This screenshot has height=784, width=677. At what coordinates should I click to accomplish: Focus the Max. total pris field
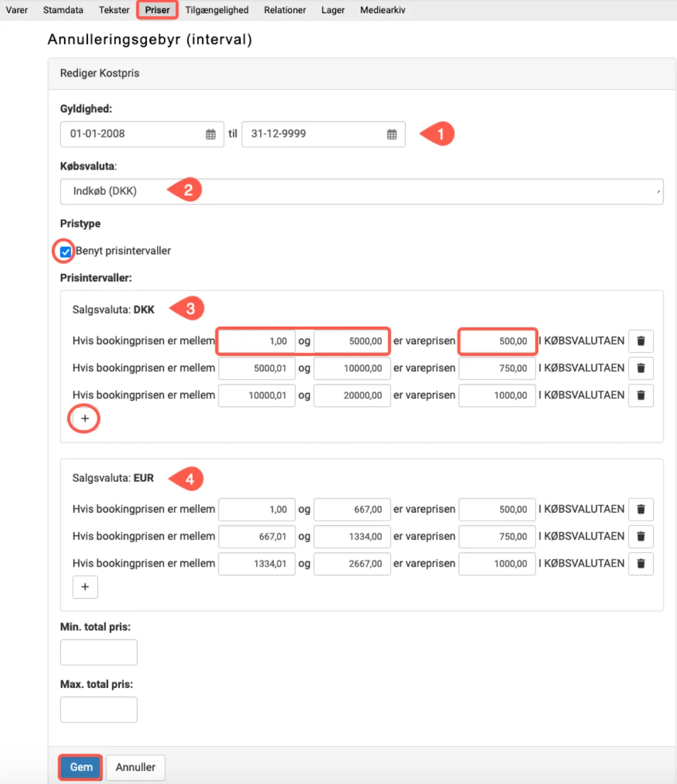pyautogui.click(x=99, y=709)
